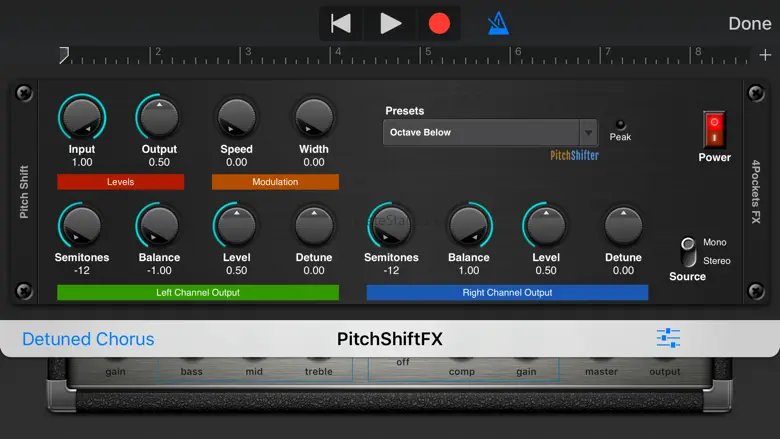780x439 pixels.
Task: Toggle the blue metronome icon
Action: [497, 23]
